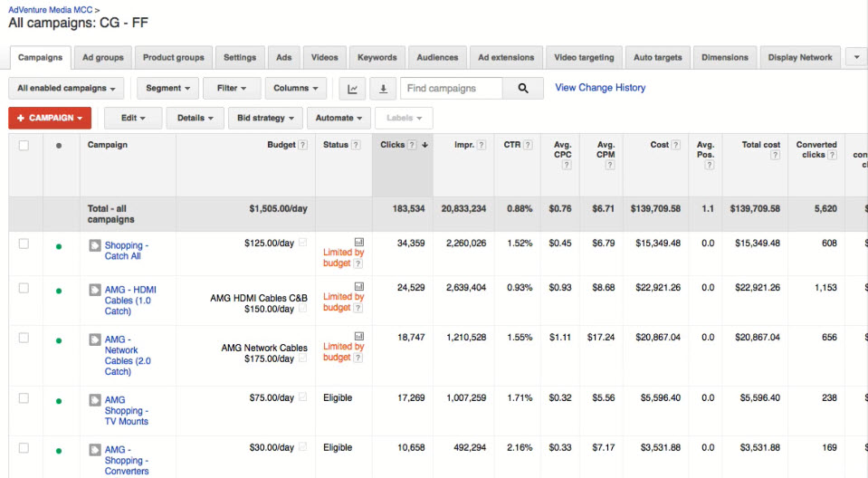This screenshot has width=868, height=478.
Task: Click the download report icon
Action: [383, 89]
